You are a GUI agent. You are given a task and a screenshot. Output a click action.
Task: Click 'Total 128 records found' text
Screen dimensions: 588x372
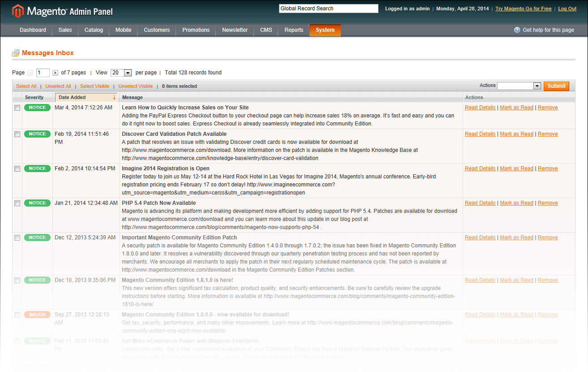(x=193, y=73)
